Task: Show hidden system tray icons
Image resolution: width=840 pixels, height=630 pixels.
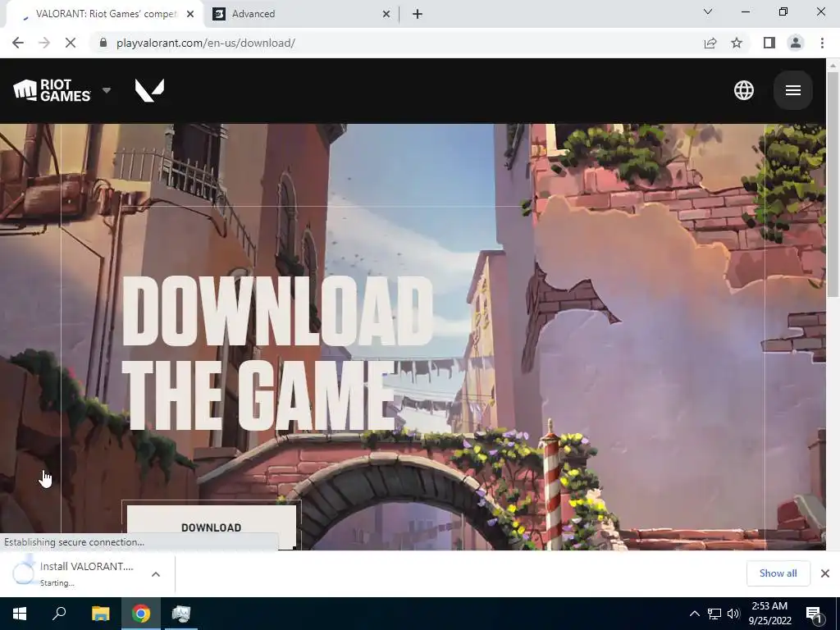Action: coord(694,614)
